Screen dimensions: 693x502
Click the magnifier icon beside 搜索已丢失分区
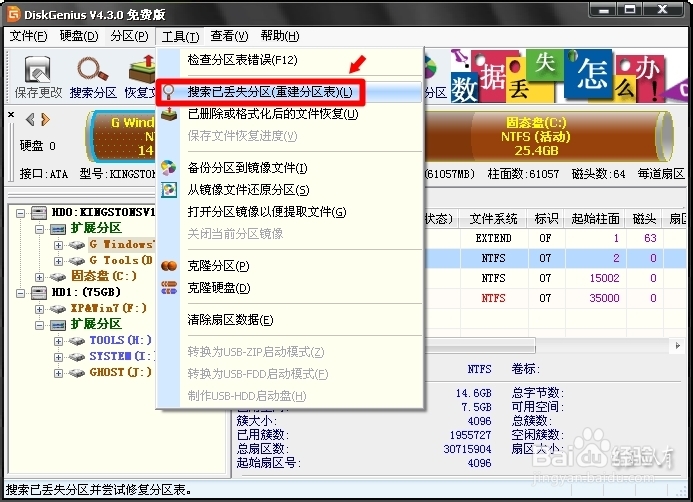[x=168, y=91]
